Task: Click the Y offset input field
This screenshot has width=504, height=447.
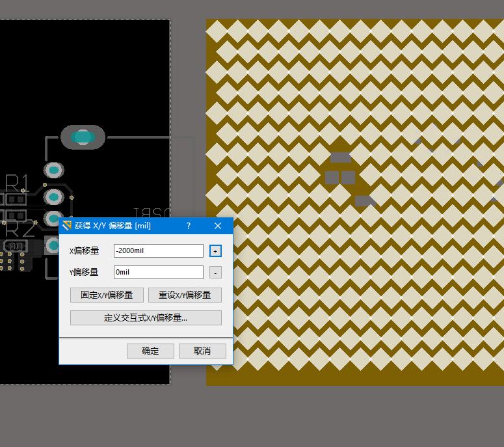Action: pos(158,273)
